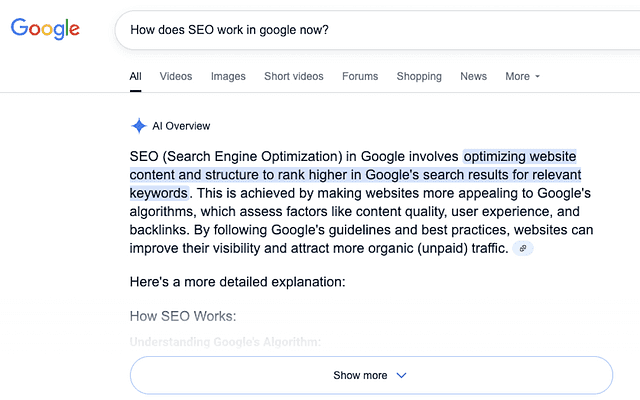Viewport: 640px width, 400px height.
Task: Click the AI Overview label
Action: [181, 126]
